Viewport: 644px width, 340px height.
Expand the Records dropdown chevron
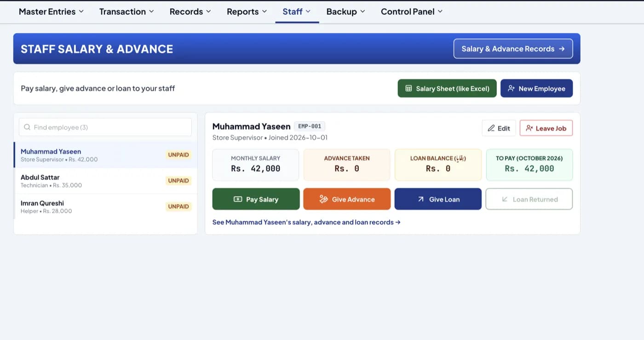208,12
